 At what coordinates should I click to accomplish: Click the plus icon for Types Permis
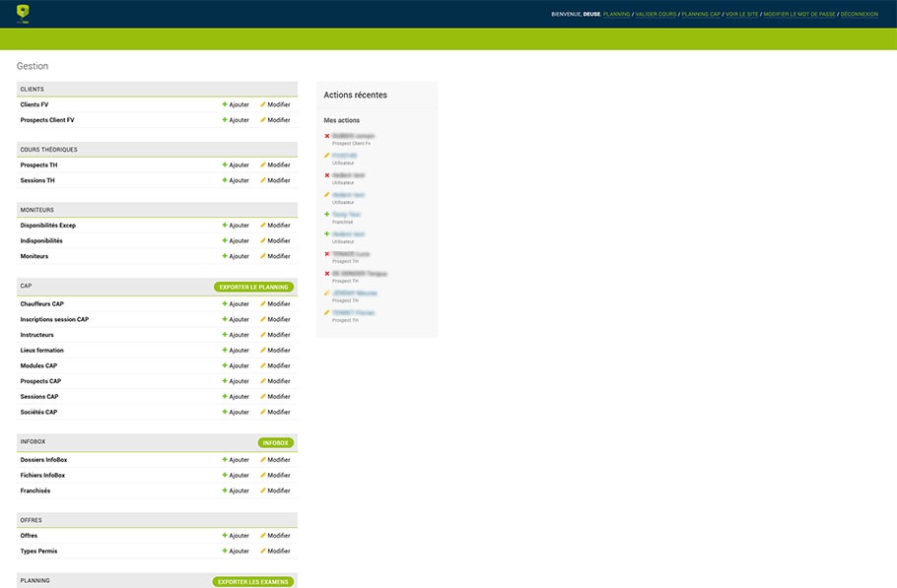[x=225, y=552]
